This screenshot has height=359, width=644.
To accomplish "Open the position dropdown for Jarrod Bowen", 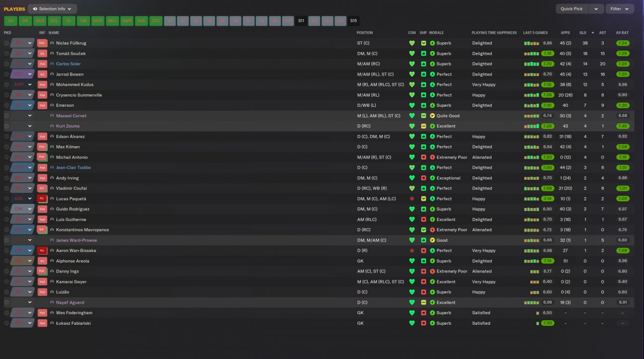I will [30, 74].
